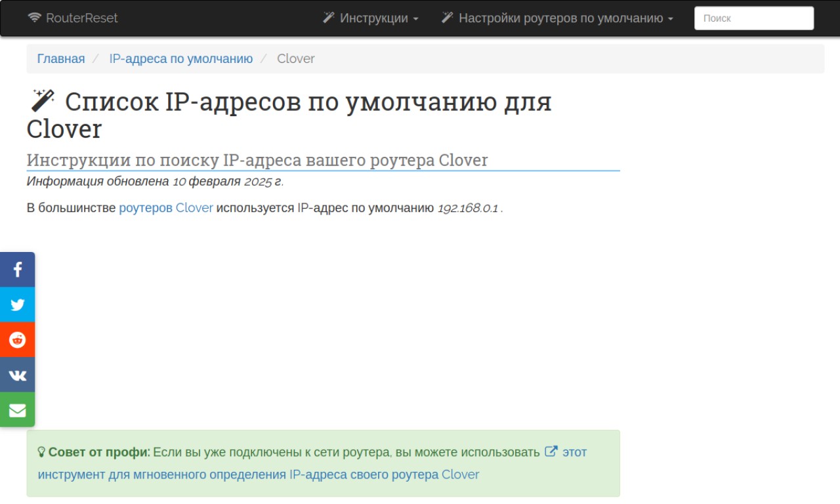This screenshot has height=504, width=840.
Task: Click the heading 'Список IP-адресов по умолчанию'
Action: tap(289, 115)
